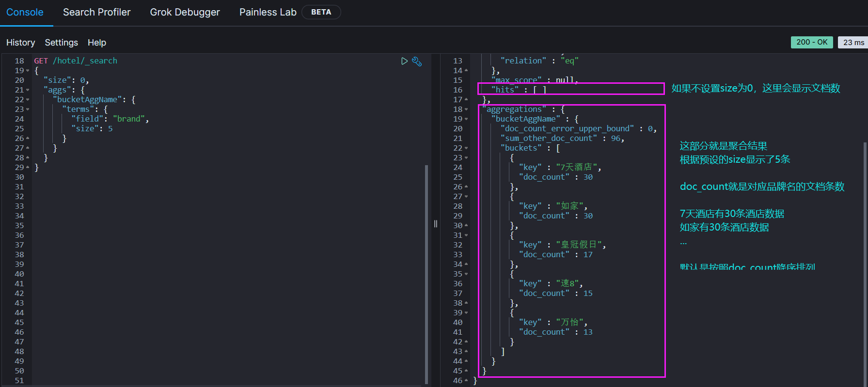Fold request editor's "bucketAggName" block at line 22
The height and width of the screenshot is (387, 868).
tap(28, 100)
